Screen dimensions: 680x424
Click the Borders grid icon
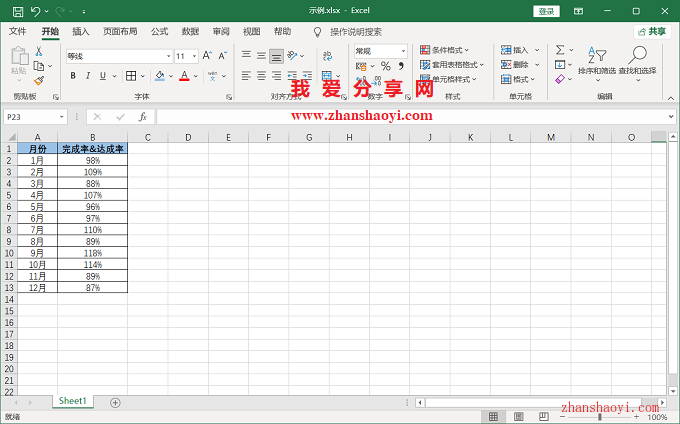pos(131,76)
